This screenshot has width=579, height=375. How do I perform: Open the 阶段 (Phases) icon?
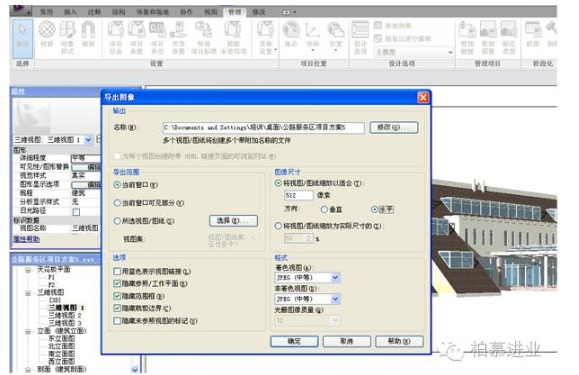(x=533, y=34)
